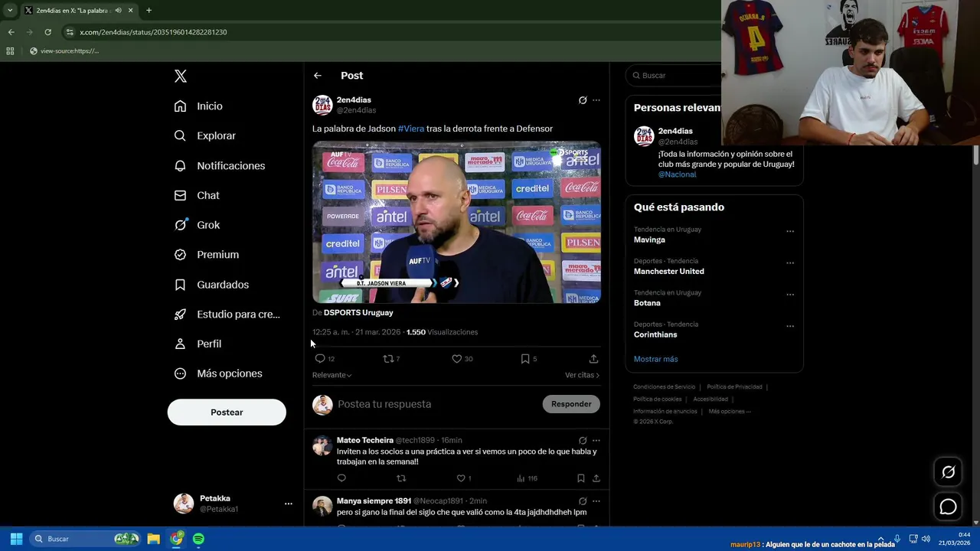The height and width of the screenshot is (551, 980).
Task: Repost Mateo Techeira's comment
Action: tap(401, 478)
